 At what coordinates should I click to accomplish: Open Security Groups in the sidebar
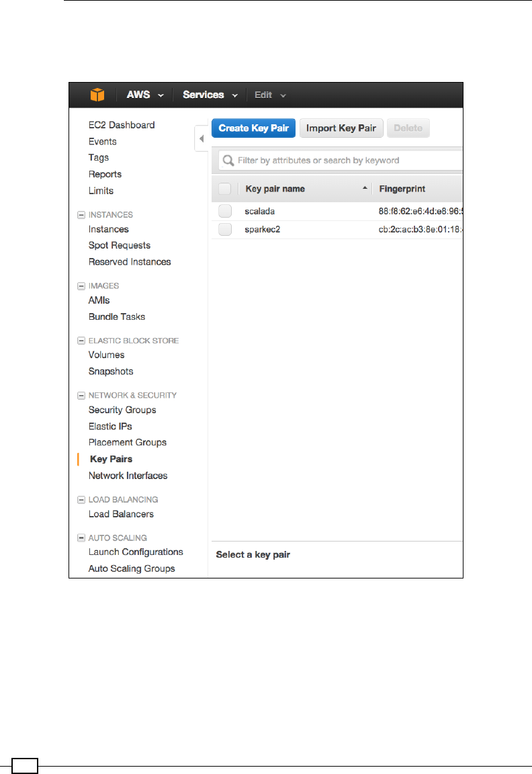pos(122,410)
